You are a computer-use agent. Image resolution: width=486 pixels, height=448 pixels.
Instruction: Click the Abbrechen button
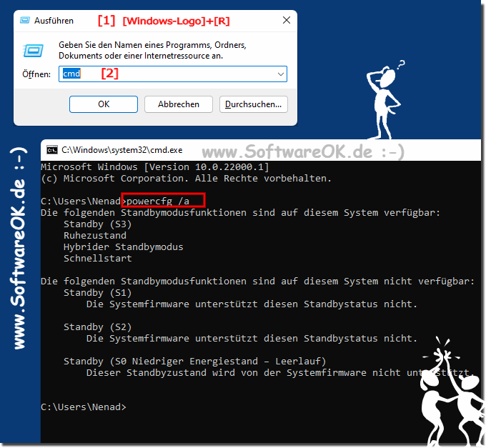[x=179, y=104]
